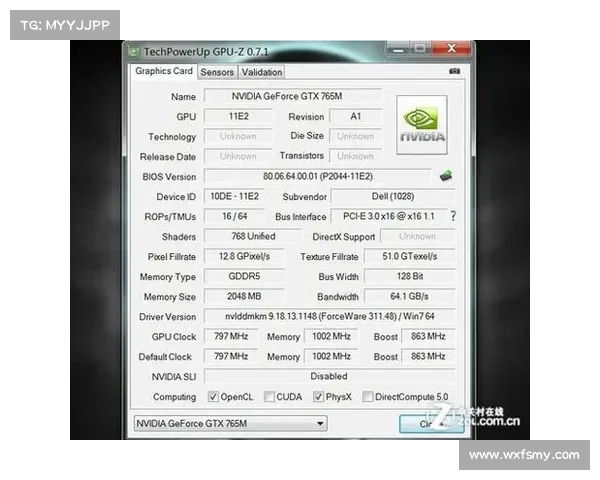Open the GPU selection dropdown at bottom
This screenshot has width=600, height=480.
231,423
